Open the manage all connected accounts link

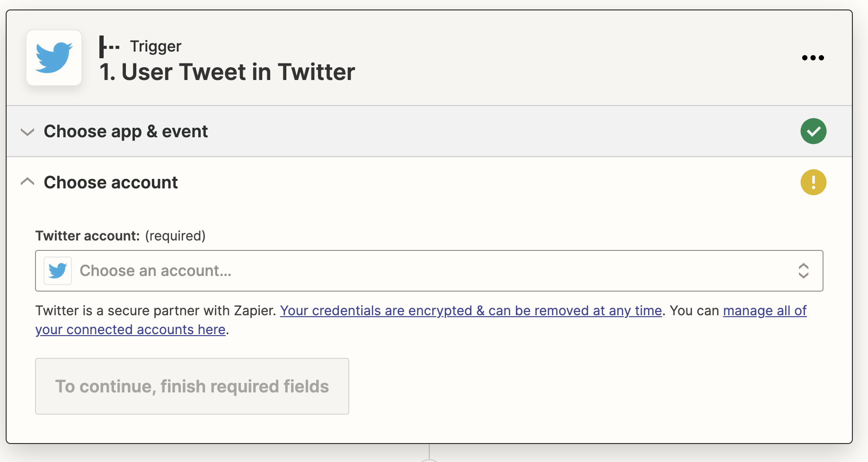(x=765, y=311)
